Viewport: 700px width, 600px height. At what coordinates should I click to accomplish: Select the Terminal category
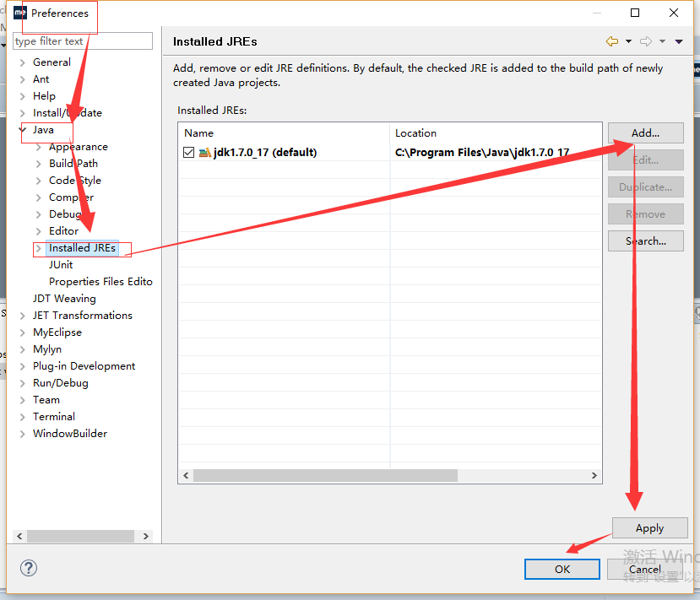click(54, 417)
